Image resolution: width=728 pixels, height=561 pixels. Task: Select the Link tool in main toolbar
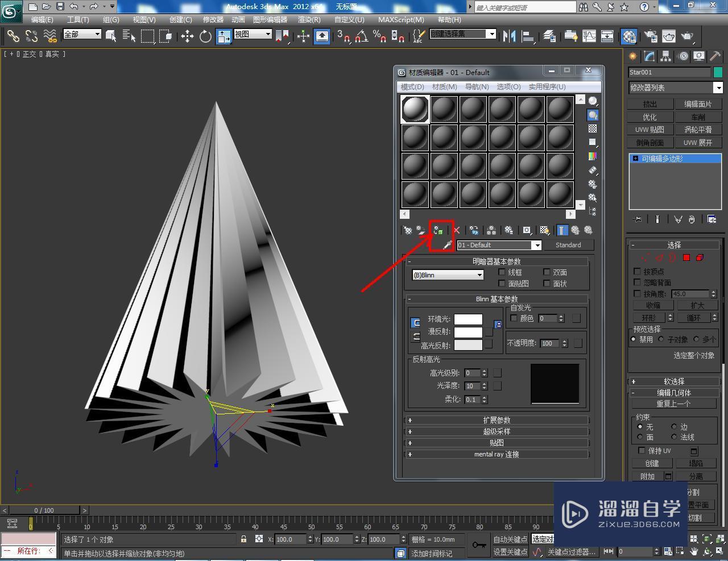(x=13, y=36)
